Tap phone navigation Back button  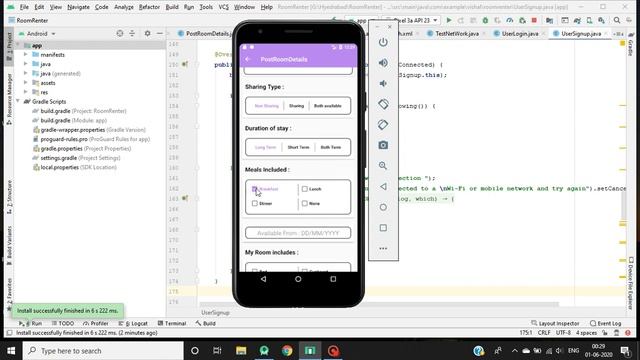pos(263,279)
